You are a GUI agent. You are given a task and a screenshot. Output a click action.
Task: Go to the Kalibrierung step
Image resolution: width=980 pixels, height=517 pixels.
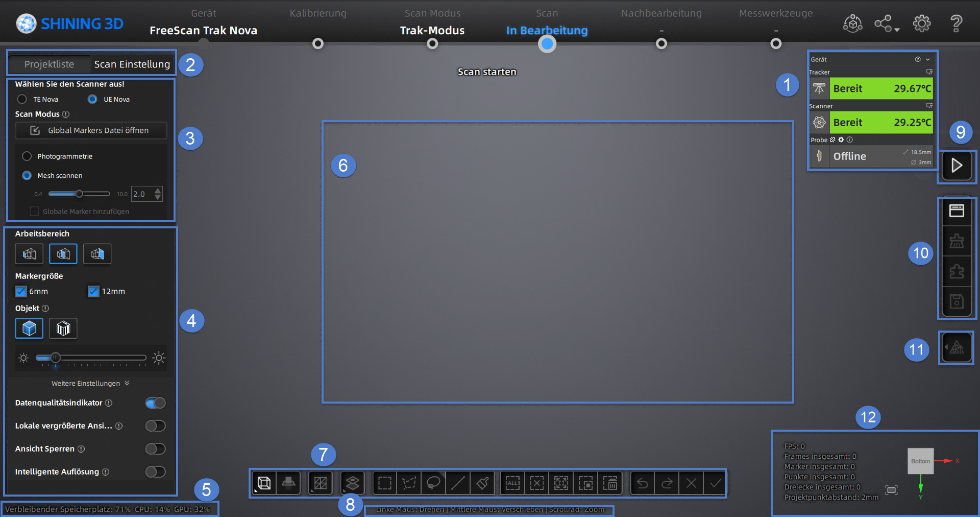[x=317, y=43]
